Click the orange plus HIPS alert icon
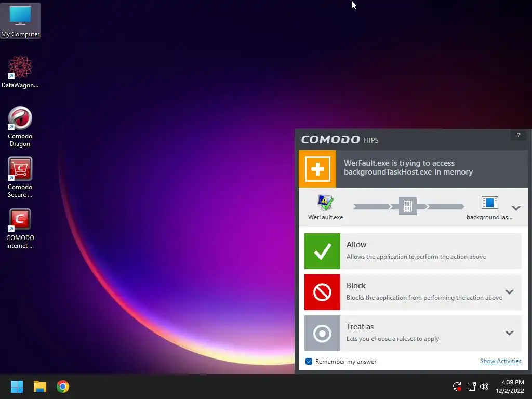The height and width of the screenshot is (399, 532). (x=317, y=169)
